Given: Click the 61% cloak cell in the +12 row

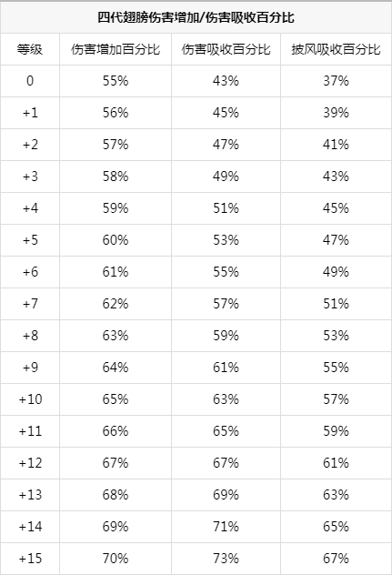Looking at the screenshot, I should [336, 463].
